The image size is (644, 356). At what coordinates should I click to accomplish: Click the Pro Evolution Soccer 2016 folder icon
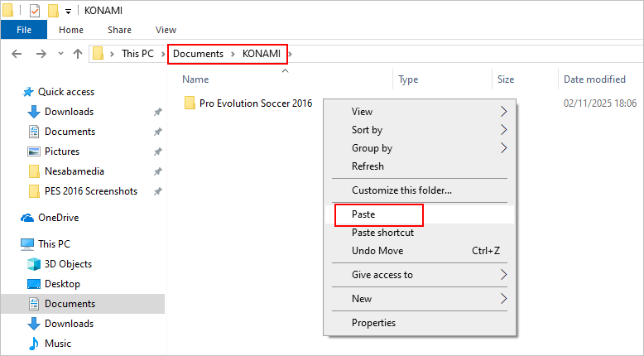[x=190, y=103]
